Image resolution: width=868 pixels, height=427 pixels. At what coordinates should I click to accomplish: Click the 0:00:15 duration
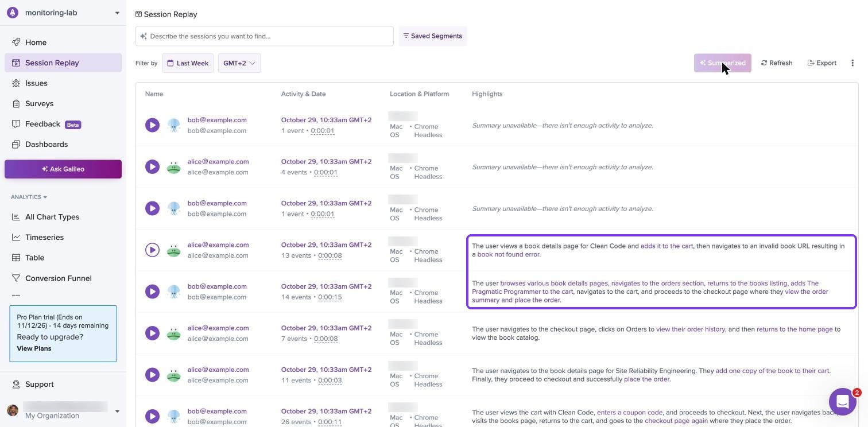pyautogui.click(x=330, y=297)
